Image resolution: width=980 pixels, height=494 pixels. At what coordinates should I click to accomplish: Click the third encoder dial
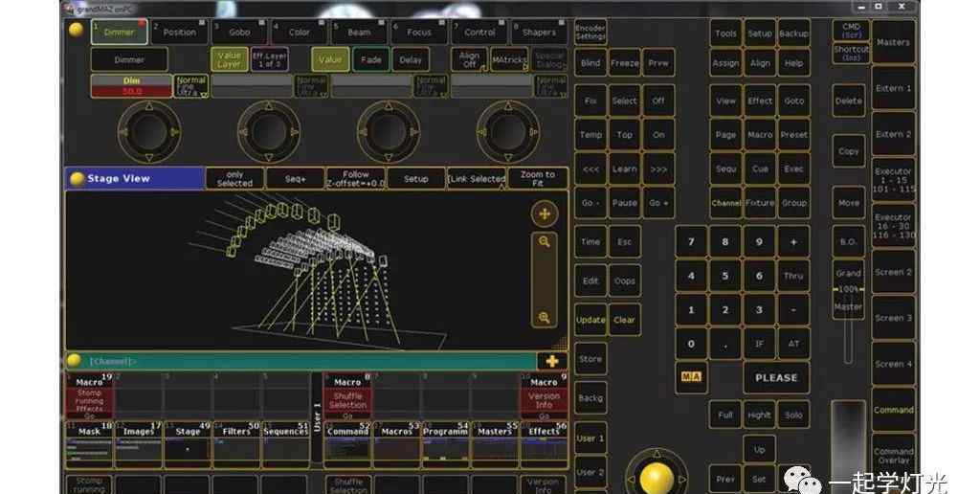[389, 132]
